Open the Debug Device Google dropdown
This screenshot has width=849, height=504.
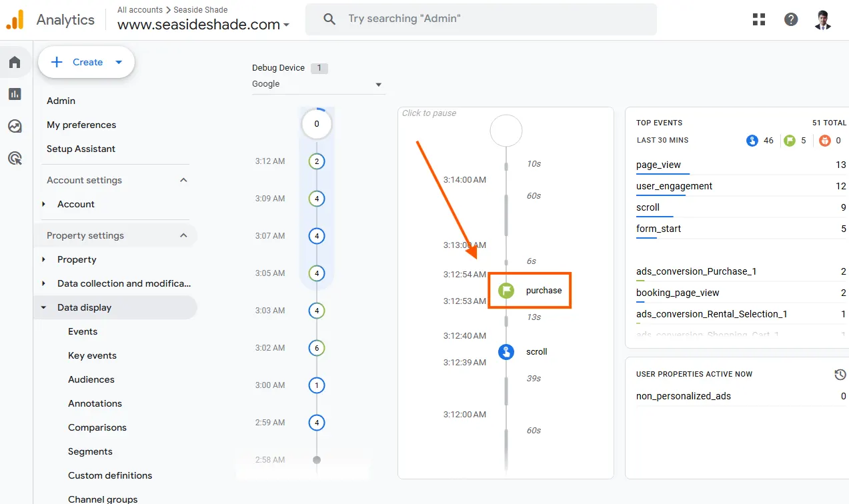(317, 85)
